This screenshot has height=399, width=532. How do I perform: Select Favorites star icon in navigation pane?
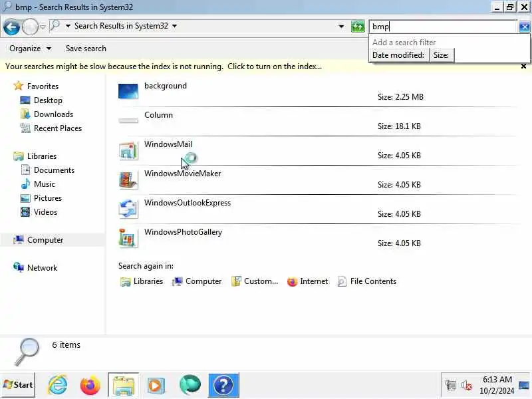tap(19, 86)
